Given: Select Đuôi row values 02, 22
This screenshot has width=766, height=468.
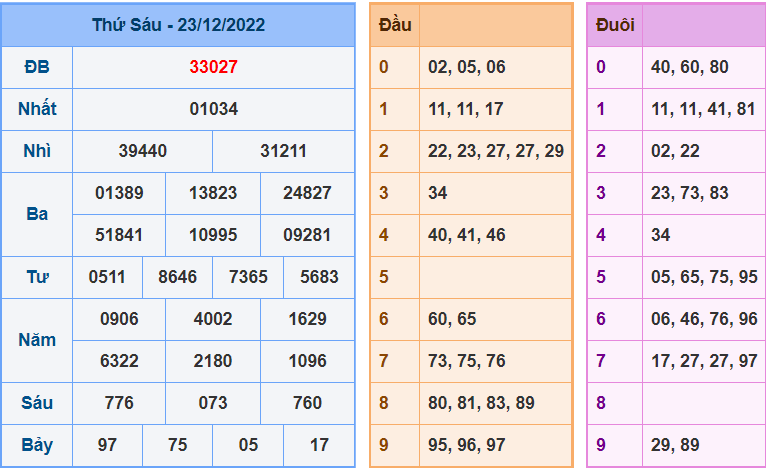Looking at the screenshot, I should click(675, 151).
